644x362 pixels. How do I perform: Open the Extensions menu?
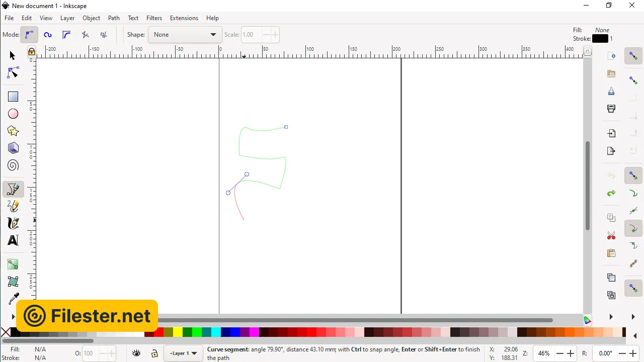pyautogui.click(x=184, y=18)
